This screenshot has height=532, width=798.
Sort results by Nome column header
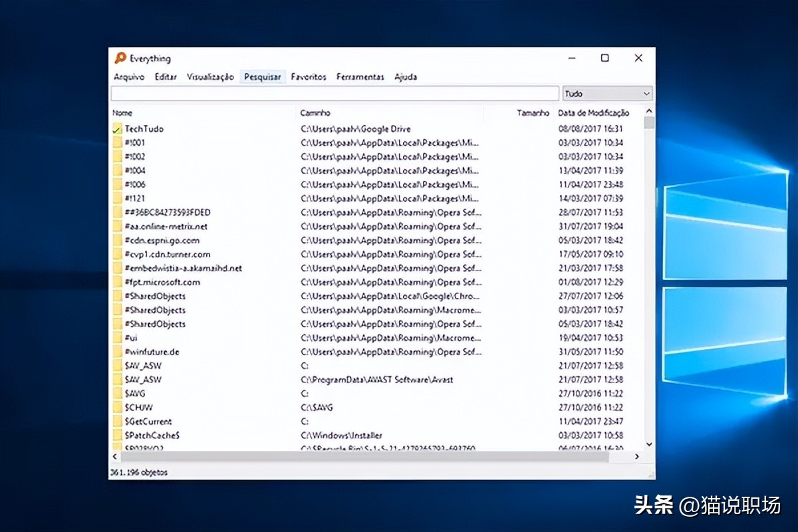[122, 113]
